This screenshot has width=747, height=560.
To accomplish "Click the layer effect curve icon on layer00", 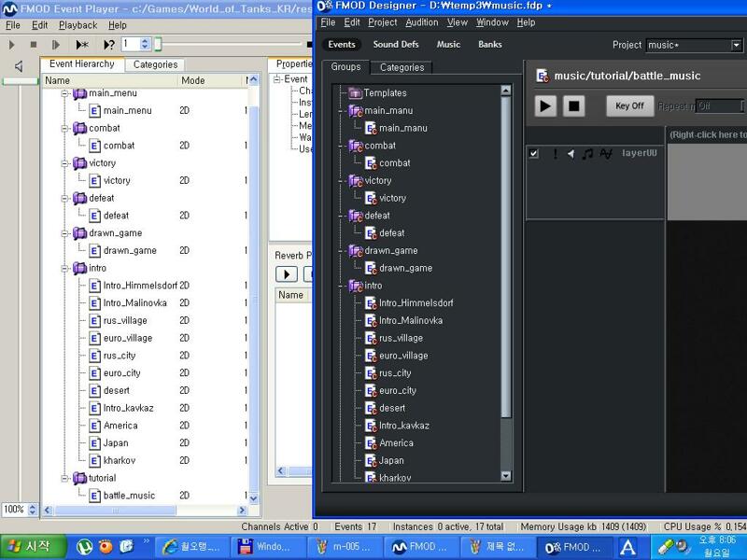I will click(606, 153).
